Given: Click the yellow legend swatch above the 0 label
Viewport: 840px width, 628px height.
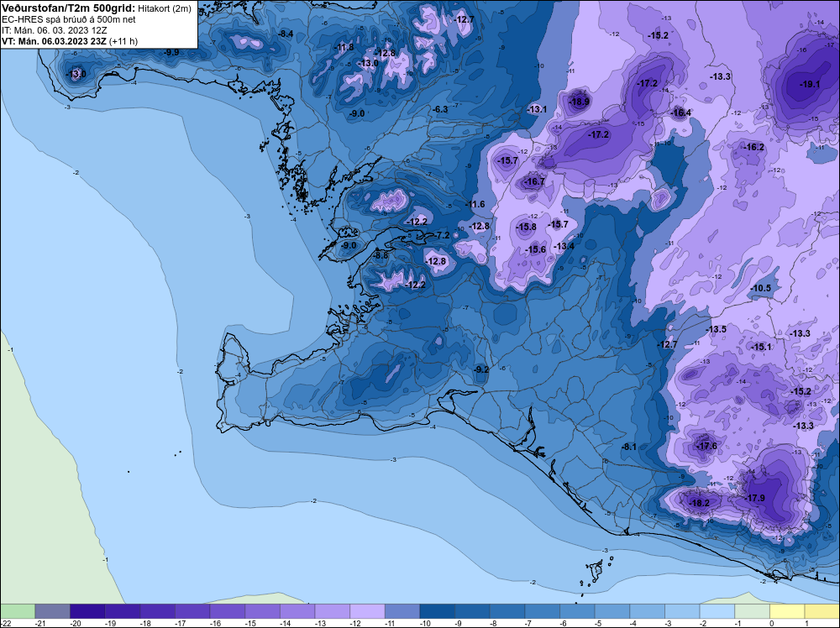Looking at the screenshot, I should [x=787, y=611].
